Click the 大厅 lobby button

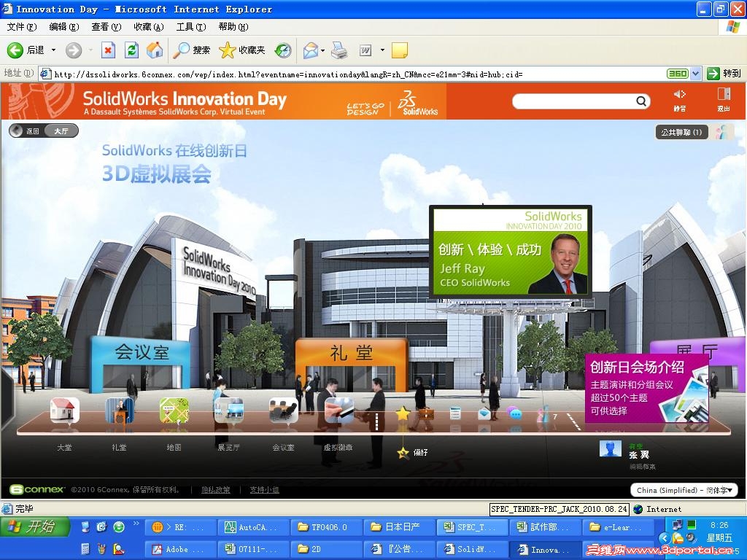click(x=61, y=131)
